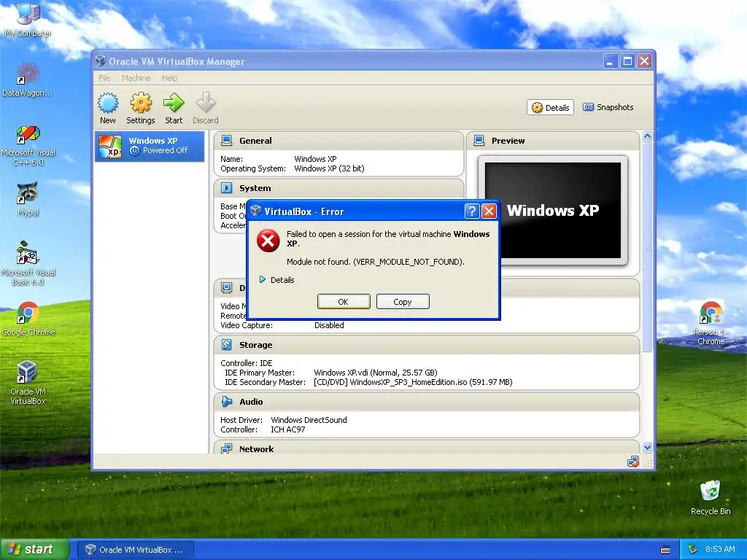The width and height of the screenshot is (747, 560).
Task: Open the Oracle VM VirtualBox desktop shortcut
Action: coord(28,383)
